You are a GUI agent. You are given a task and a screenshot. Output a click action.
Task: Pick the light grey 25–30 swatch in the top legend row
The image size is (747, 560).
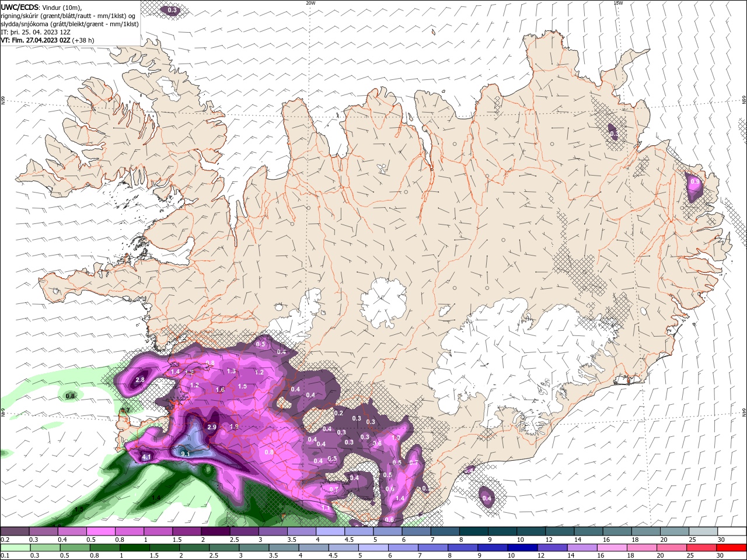[703, 531]
